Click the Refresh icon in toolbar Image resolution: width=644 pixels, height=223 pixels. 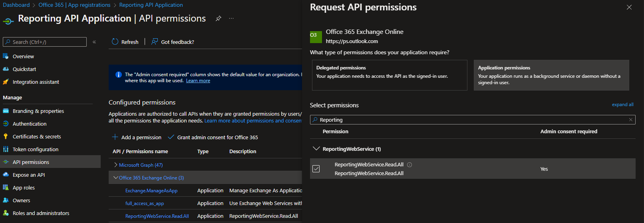[115, 42]
